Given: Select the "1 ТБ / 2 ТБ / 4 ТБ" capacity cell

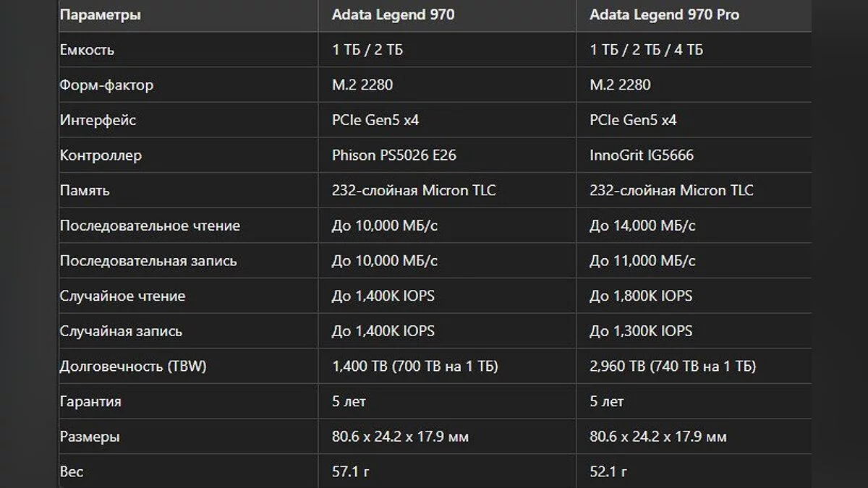Looking at the screenshot, I should 646,50.
